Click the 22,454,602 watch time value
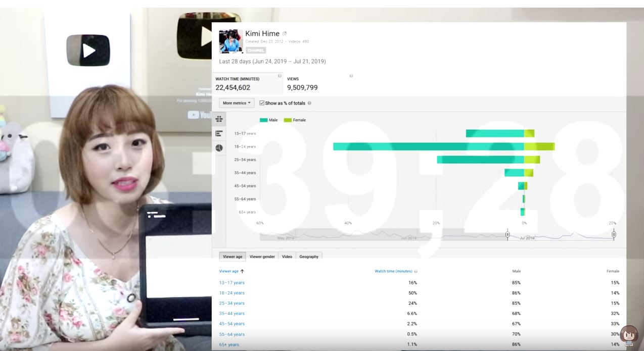Screen dimensions: 644x351 pyautogui.click(x=233, y=87)
